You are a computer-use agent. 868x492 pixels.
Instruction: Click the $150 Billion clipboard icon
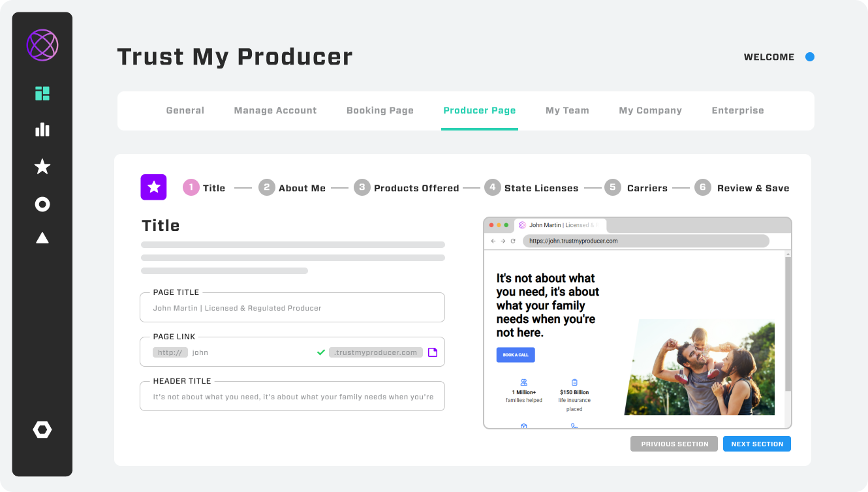click(x=574, y=382)
